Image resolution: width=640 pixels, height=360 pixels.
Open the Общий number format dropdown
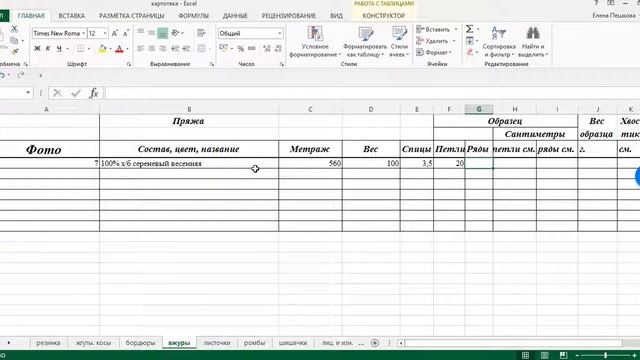(280, 33)
